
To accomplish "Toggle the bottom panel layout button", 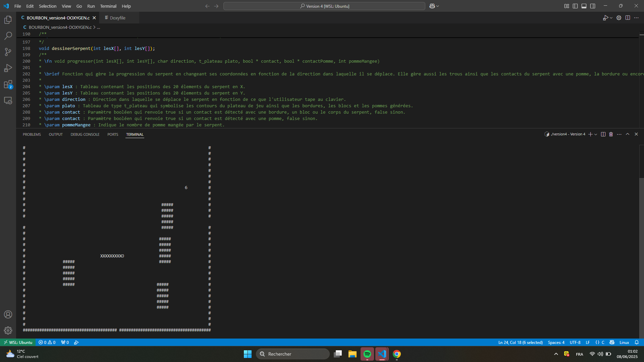I will click(x=584, y=6).
